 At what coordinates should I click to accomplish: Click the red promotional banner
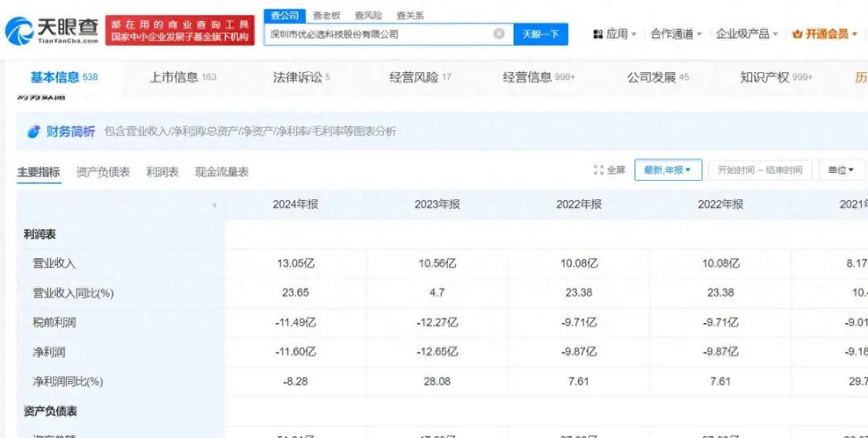(179, 31)
